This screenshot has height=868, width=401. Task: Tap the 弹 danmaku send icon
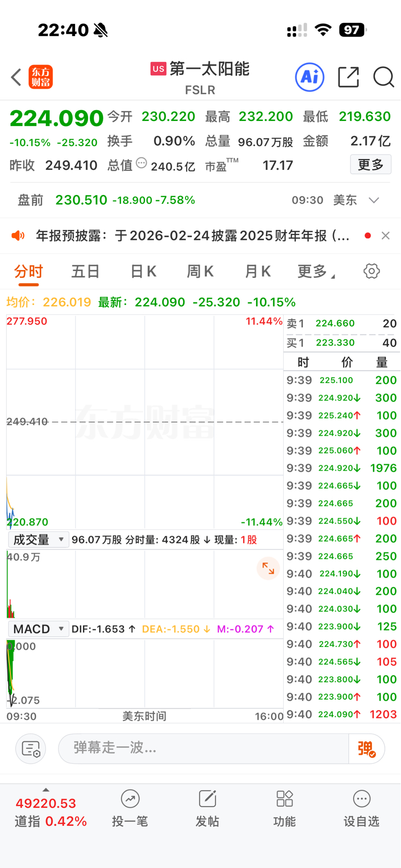coord(367,749)
